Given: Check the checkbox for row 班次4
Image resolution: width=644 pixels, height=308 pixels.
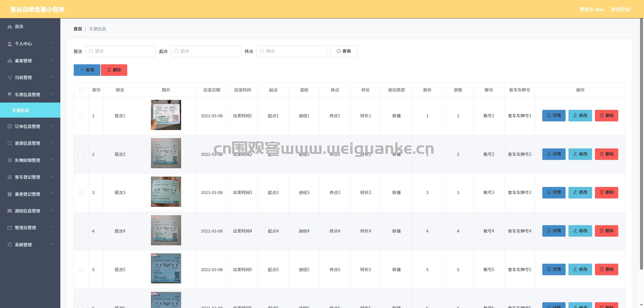Looking at the screenshot, I should [x=80, y=231].
